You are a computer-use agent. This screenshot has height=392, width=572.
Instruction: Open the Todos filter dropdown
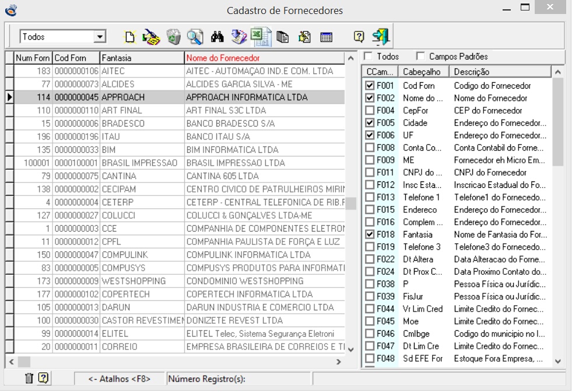click(x=100, y=37)
